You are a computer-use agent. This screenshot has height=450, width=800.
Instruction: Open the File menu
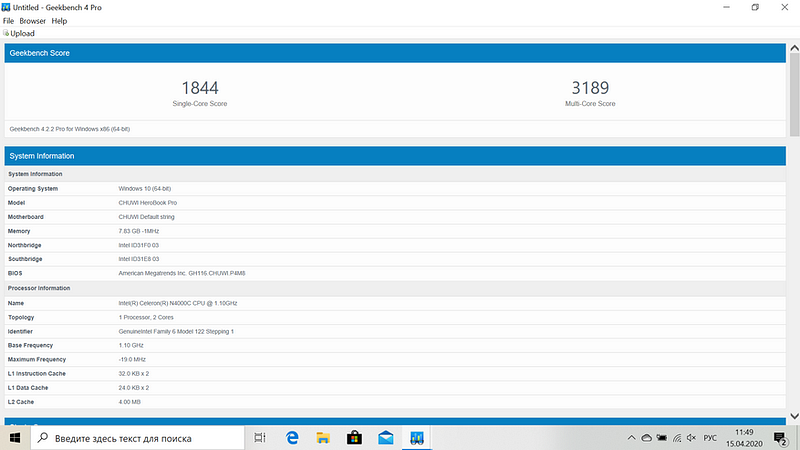click(x=8, y=21)
